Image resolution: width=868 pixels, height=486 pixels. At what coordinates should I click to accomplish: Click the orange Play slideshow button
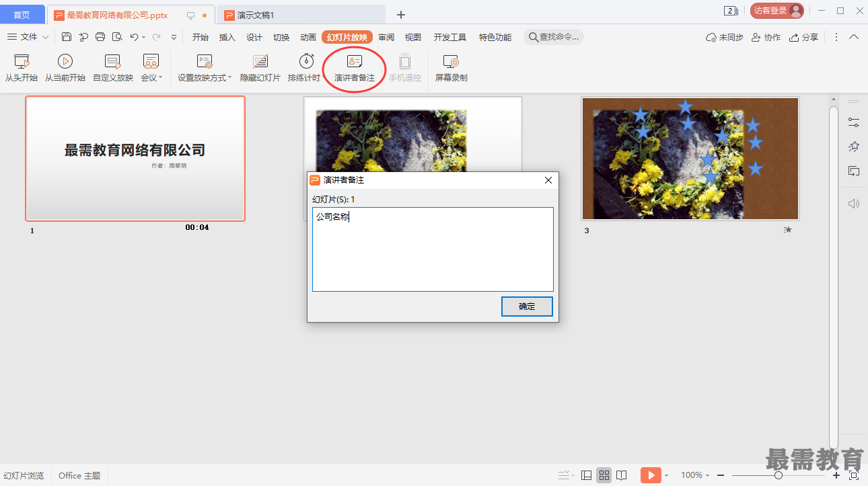[x=651, y=475]
